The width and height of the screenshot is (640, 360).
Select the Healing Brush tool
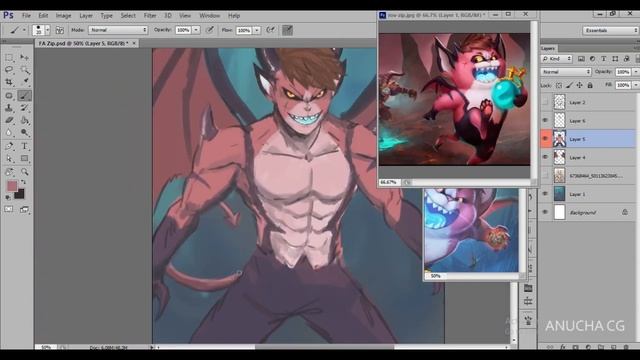(x=9, y=96)
